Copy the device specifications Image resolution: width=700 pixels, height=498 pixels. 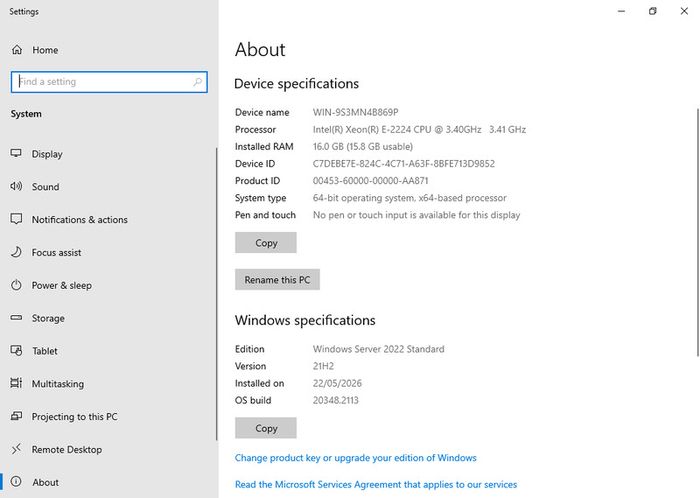[x=266, y=243]
